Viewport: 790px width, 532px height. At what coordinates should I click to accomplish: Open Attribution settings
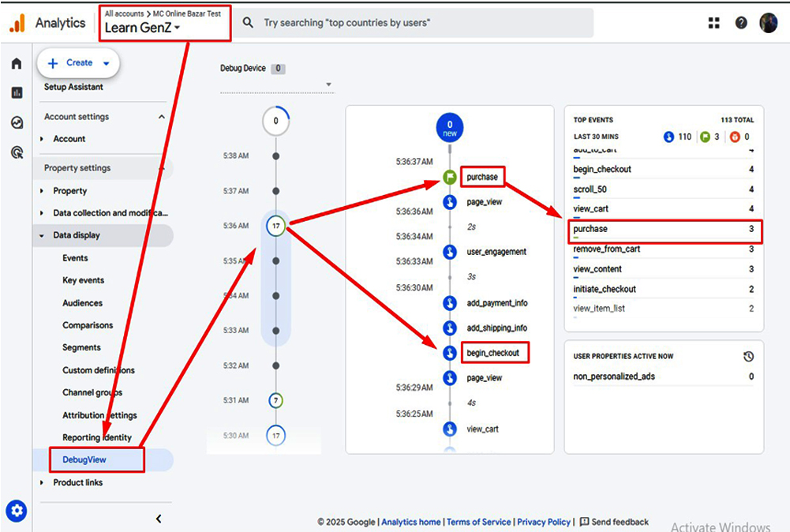click(x=99, y=415)
